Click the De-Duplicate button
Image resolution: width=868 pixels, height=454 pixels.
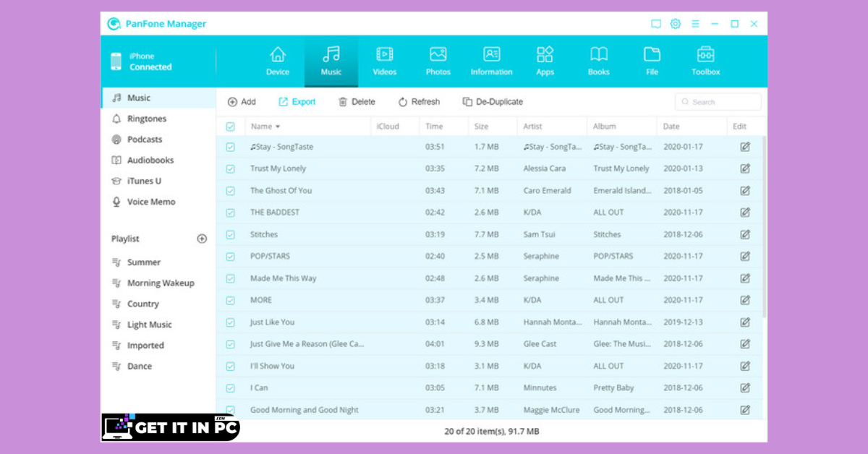pyautogui.click(x=493, y=102)
